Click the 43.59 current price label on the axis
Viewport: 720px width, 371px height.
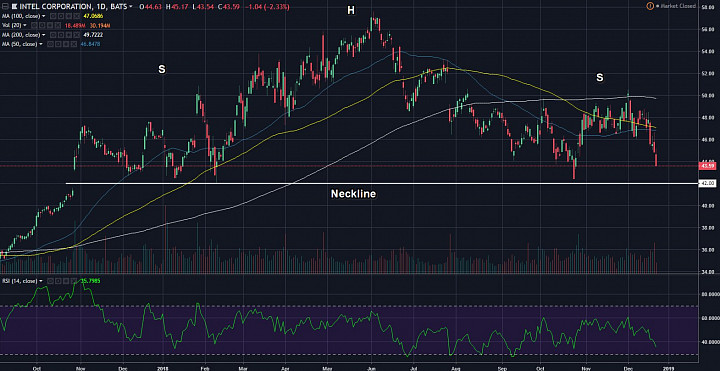707,166
